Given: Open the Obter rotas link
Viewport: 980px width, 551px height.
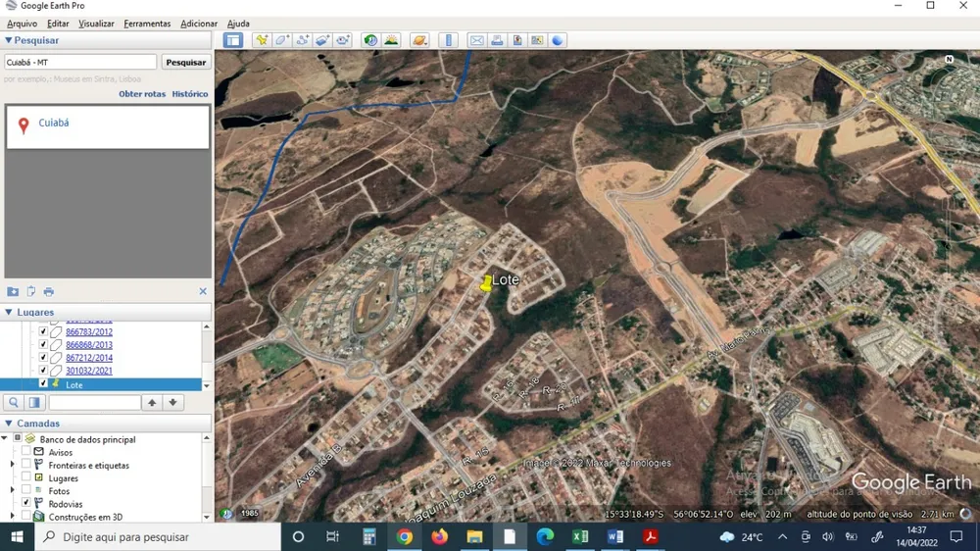Looking at the screenshot, I should click(142, 94).
